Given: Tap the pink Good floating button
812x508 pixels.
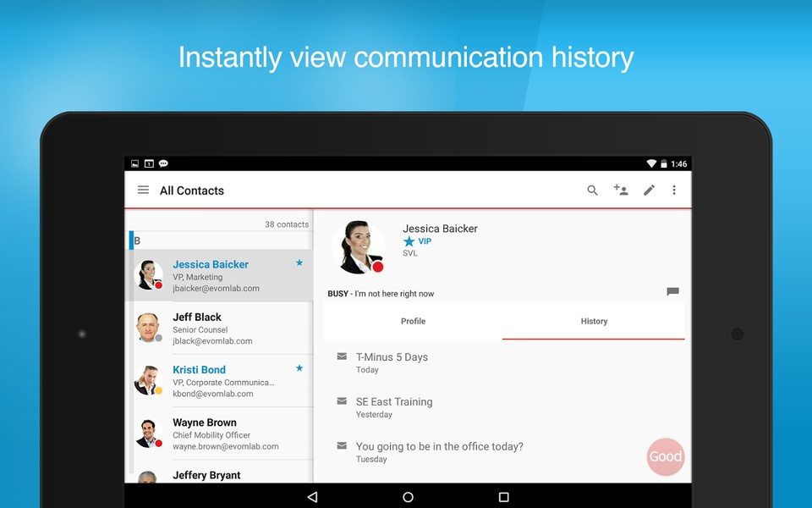Looking at the screenshot, I should pyautogui.click(x=666, y=456).
